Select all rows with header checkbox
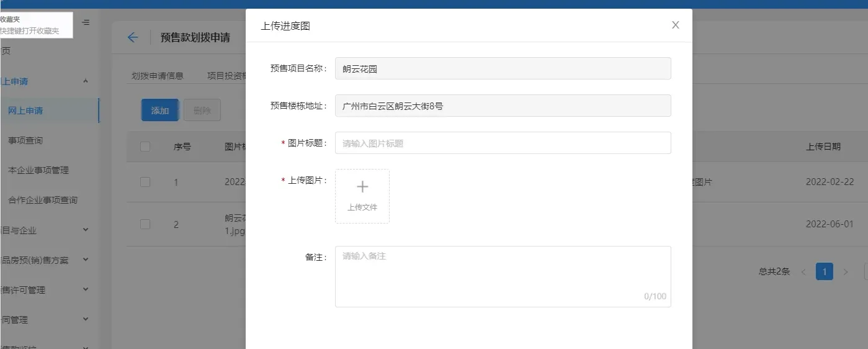 (x=145, y=147)
